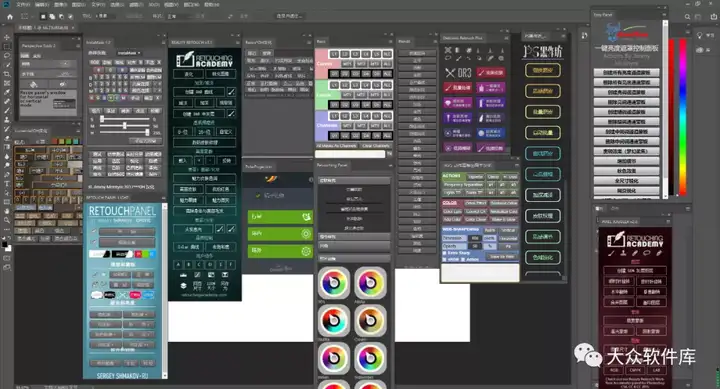Viewport: 720px width, 389px height.
Task: Toggle the sRGB checkbox
Action: coord(444,259)
